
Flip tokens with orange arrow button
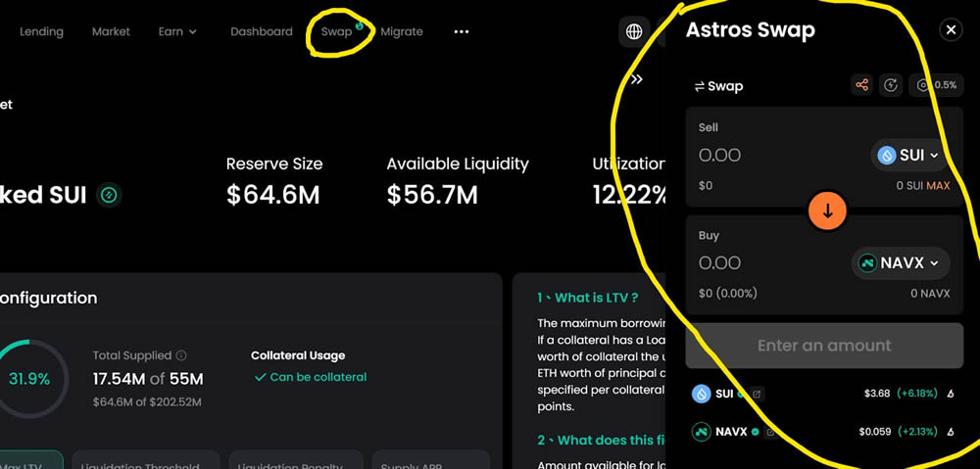pos(827,211)
